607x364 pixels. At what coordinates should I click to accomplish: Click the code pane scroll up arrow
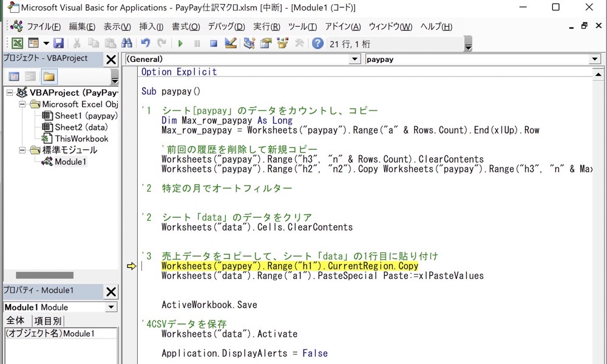pos(599,74)
